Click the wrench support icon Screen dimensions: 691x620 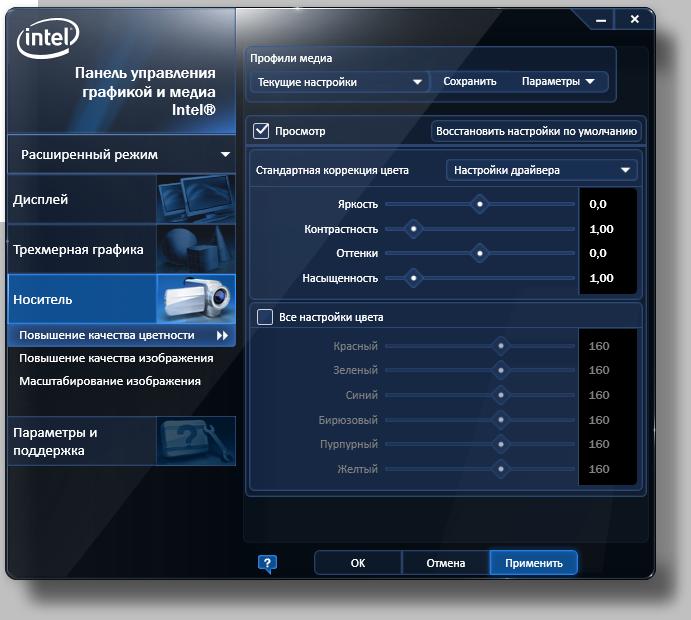point(196,441)
